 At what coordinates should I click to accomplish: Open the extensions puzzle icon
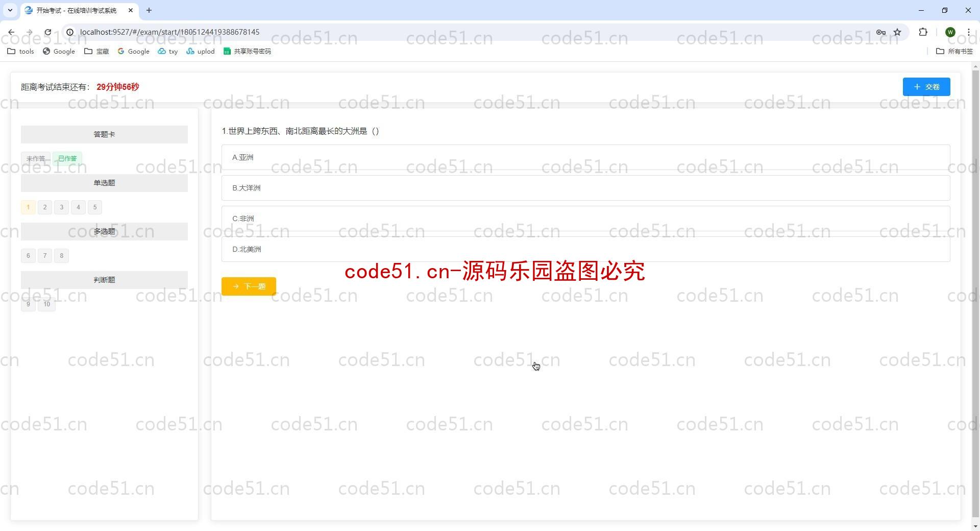[923, 32]
